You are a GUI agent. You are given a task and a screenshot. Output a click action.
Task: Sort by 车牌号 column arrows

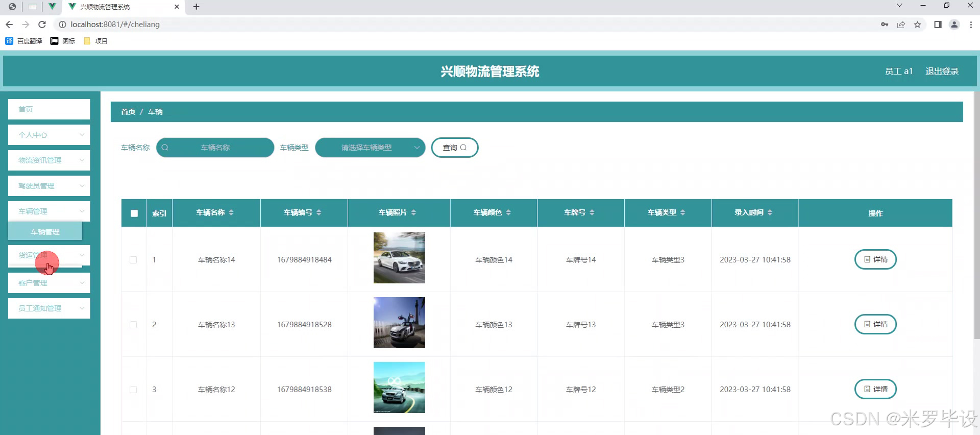tap(592, 212)
